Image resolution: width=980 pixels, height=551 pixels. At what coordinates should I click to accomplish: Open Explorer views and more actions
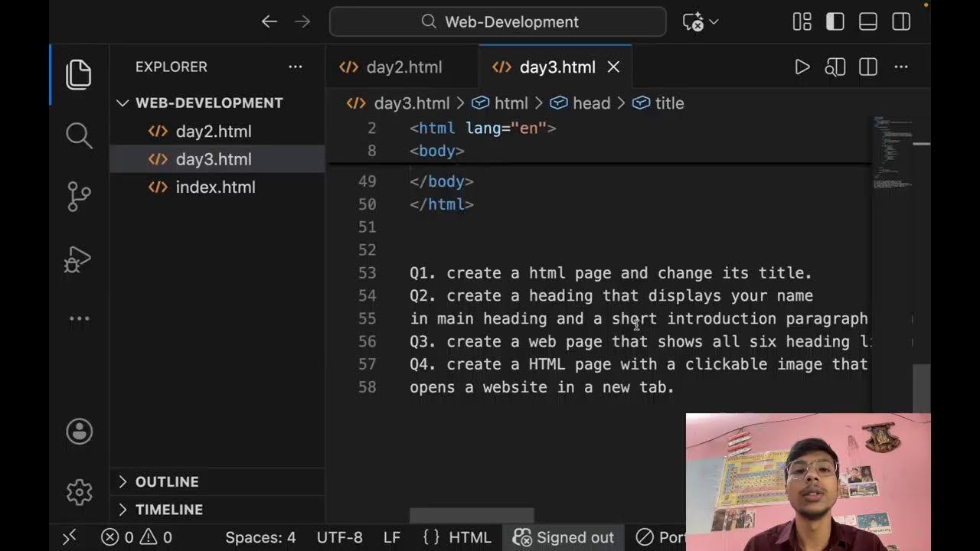(x=296, y=67)
